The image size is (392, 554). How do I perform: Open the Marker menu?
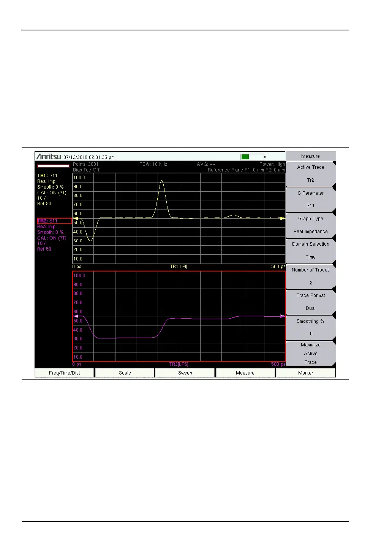306,373
